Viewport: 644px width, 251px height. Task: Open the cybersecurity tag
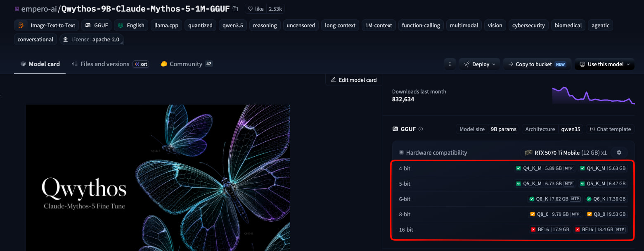[528, 25]
